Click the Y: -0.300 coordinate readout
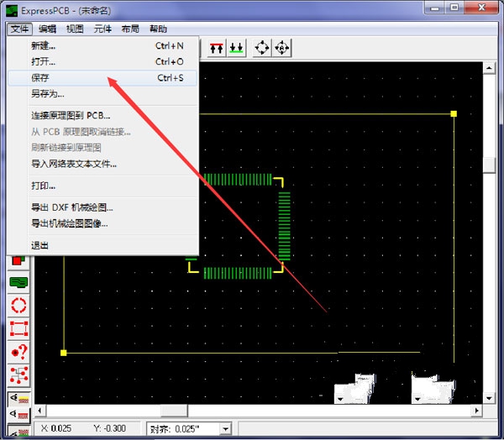Screen dimensions: 504x440 (x=110, y=428)
